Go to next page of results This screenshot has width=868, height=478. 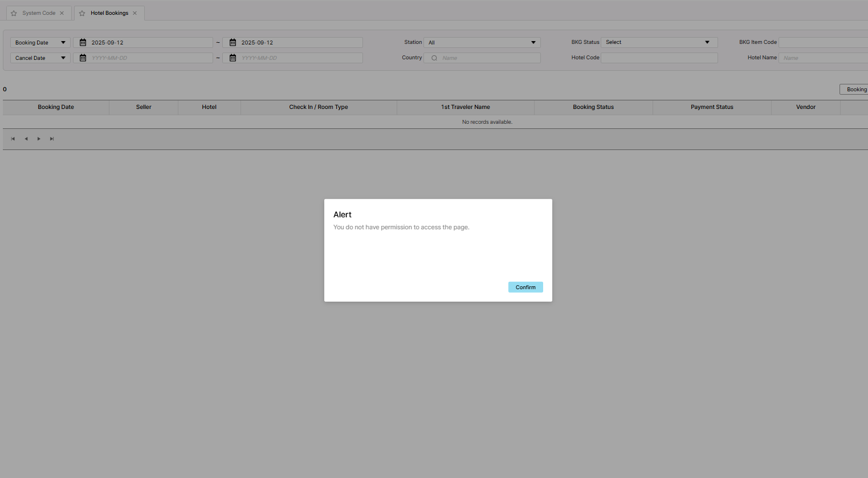[39, 139]
